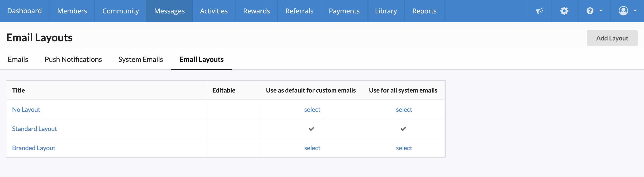Open the settings gear icon

pyautogui.click(x=564, y=11)
